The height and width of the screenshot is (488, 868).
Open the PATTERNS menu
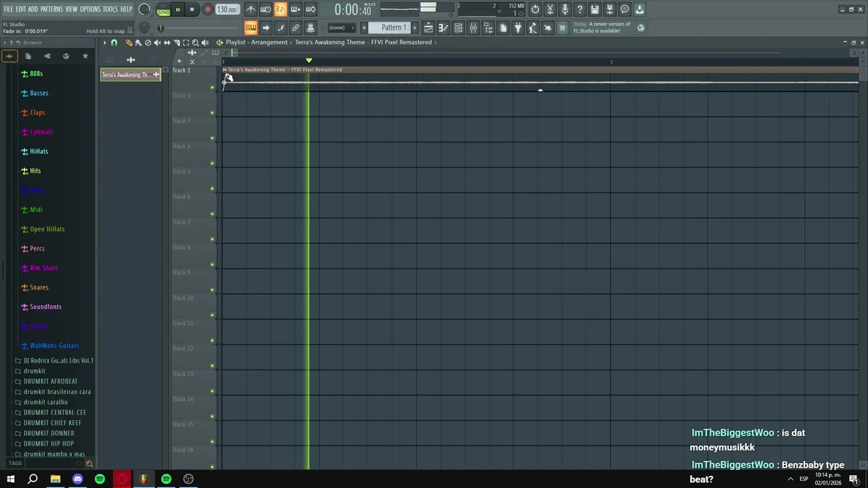coord(52,9)
